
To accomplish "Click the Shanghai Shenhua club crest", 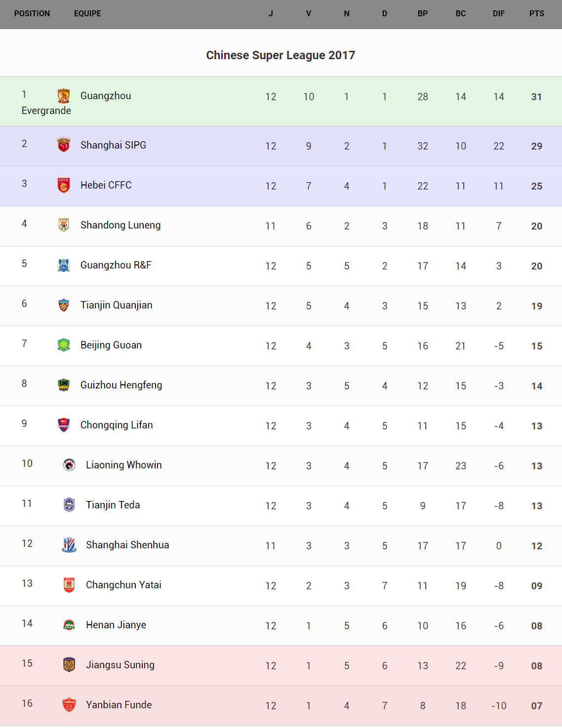I will [69, 545].
